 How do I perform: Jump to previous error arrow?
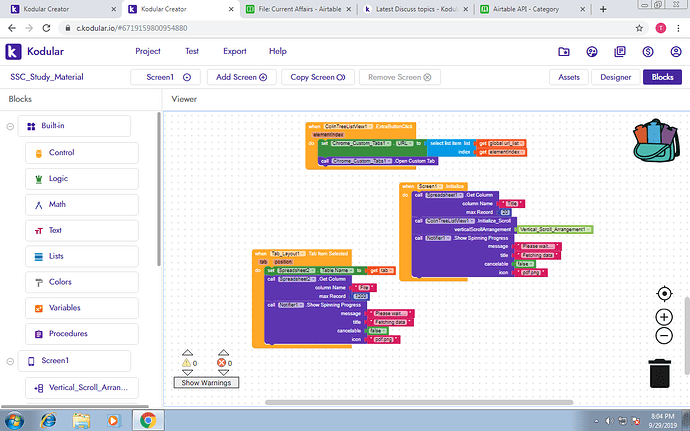point(224,353)
